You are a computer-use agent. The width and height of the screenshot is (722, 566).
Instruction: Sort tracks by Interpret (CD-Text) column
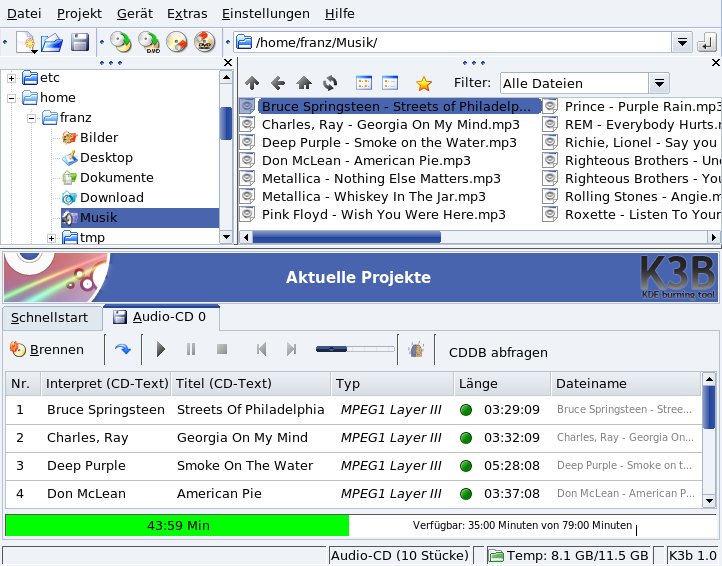pos(106,384)
